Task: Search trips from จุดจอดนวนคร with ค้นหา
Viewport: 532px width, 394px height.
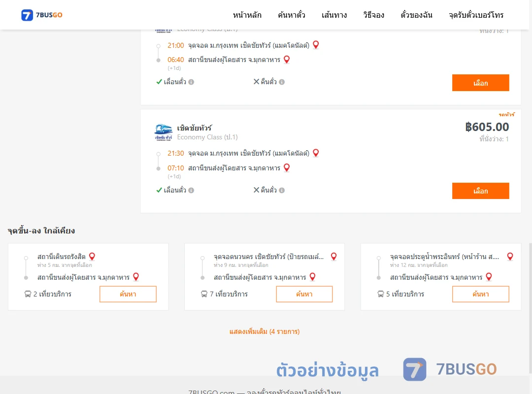Action: click(x=304, y=294)
